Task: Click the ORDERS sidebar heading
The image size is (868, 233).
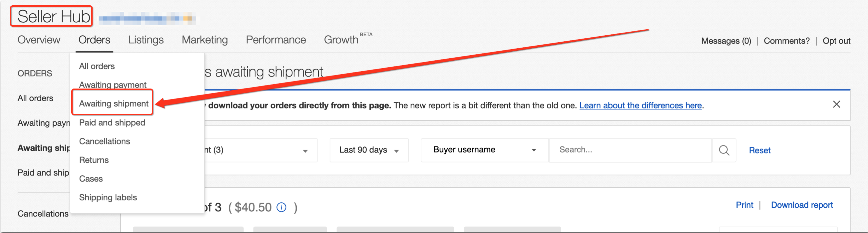Action: coord(35,74)
